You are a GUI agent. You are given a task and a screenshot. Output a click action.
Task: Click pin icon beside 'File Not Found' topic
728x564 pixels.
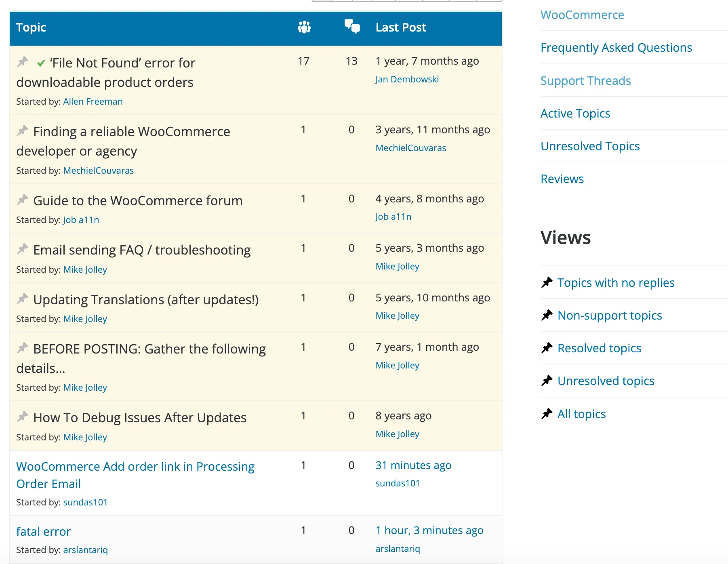(23, 62)
